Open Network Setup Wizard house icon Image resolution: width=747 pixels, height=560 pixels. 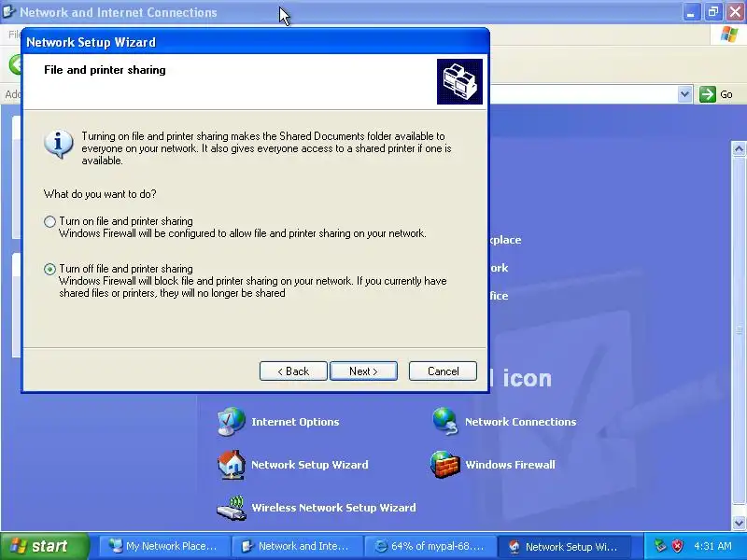[x=231, y=464]
